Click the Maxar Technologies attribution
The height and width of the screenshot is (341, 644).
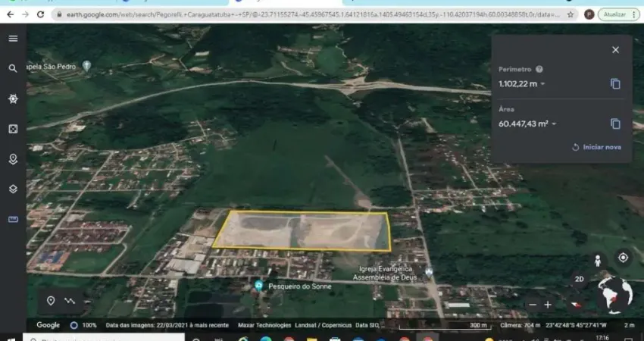tap(264, 325)
